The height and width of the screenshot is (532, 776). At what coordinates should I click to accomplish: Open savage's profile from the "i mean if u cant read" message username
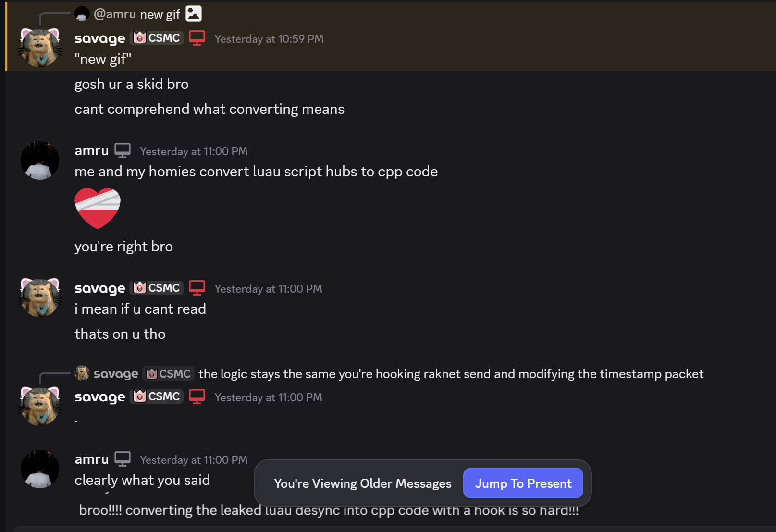coord(100,288)
